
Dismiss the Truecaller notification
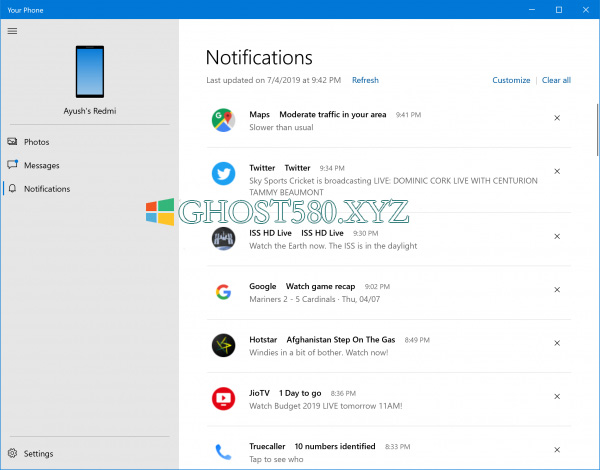pyautogui.click(x=557, y=450)
